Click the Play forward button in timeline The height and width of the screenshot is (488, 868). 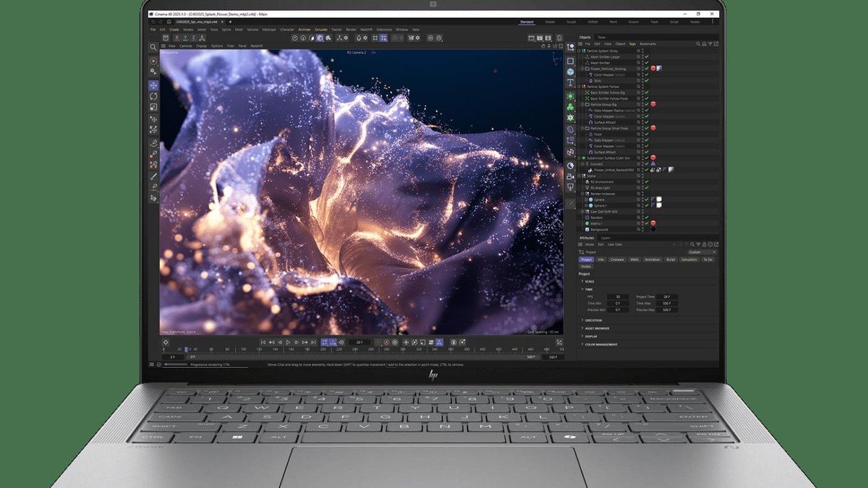click(288, 342)
